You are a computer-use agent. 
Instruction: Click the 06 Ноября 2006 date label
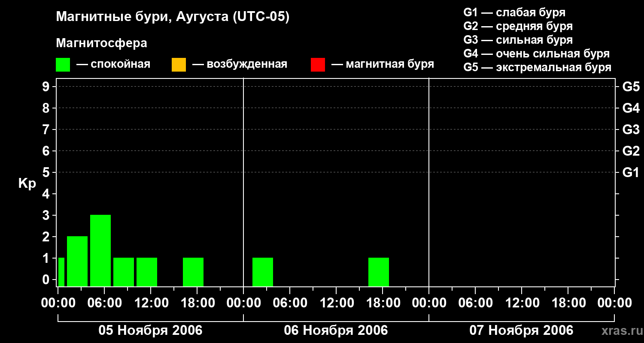coord(336,331)
